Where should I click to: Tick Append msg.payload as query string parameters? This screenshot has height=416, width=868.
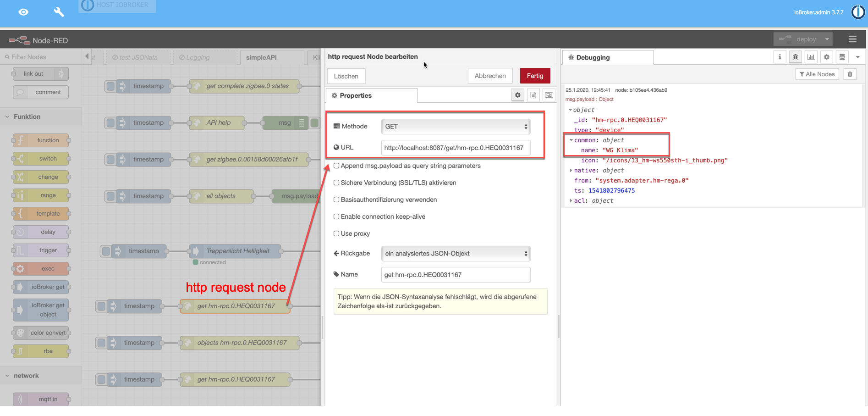336,166
